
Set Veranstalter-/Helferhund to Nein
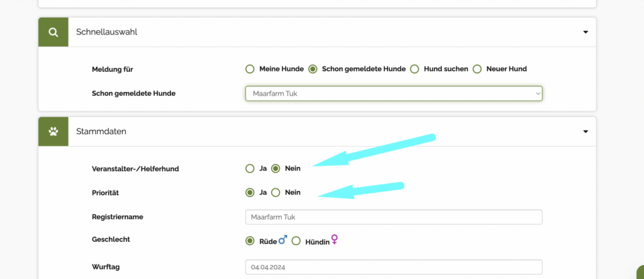click(x=275, y=169)
